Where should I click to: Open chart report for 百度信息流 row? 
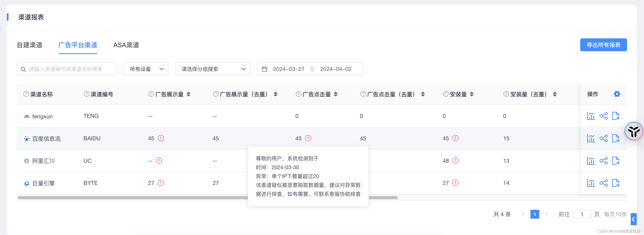[591, 138]
